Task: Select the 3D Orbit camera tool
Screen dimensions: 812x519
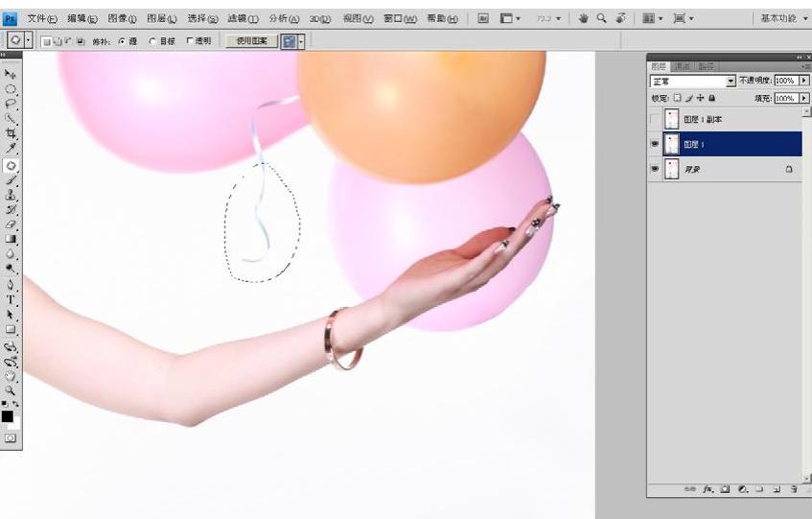Action: coord(10,362)
